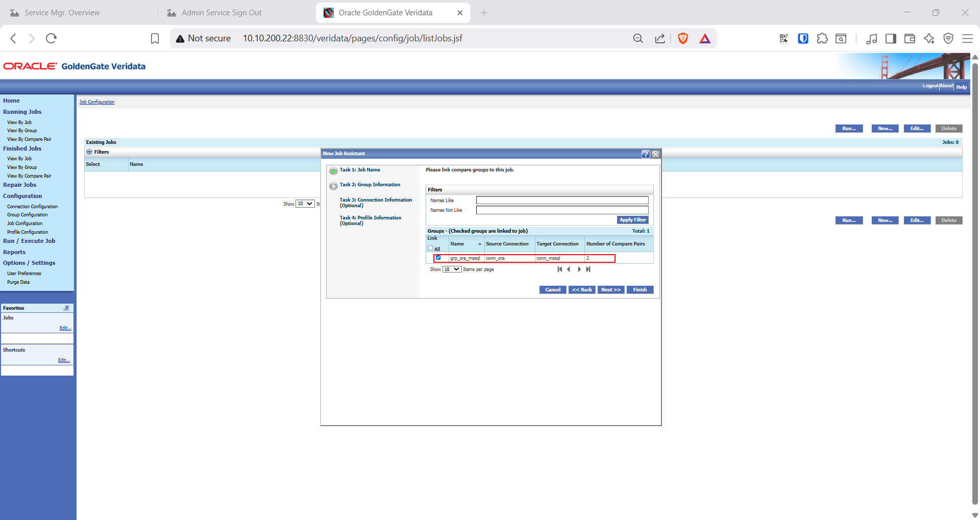
Task: Open Home in the left navigation
Action: pyautogui.click(x=11, y=101)
